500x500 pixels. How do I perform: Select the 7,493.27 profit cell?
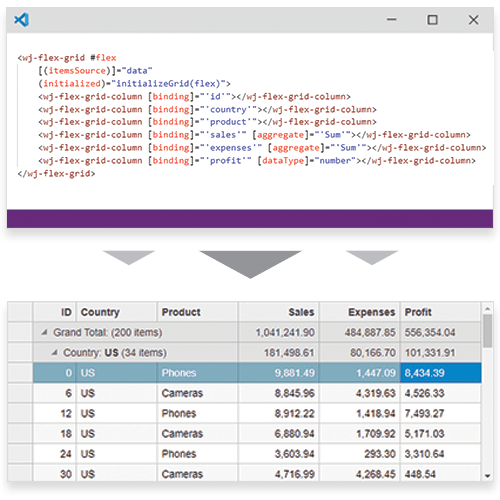tap(441, 413)
